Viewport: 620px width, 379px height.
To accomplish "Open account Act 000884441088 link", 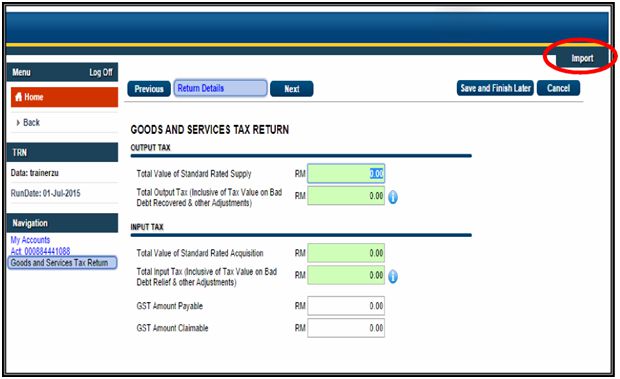I will [x=40, y=251].
